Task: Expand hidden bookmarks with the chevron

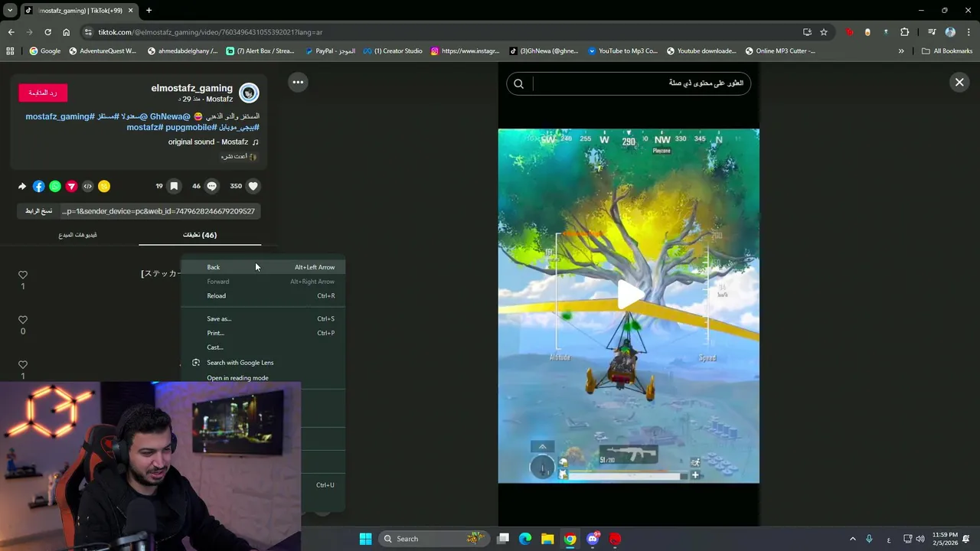Action: point(901,51)
